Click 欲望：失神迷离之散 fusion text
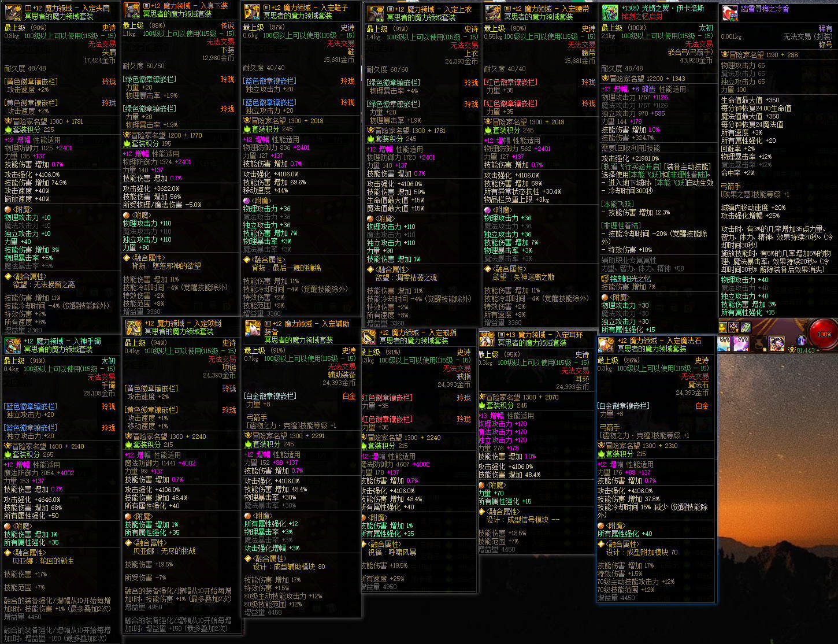838x644 pixels. tap(524, 277)
